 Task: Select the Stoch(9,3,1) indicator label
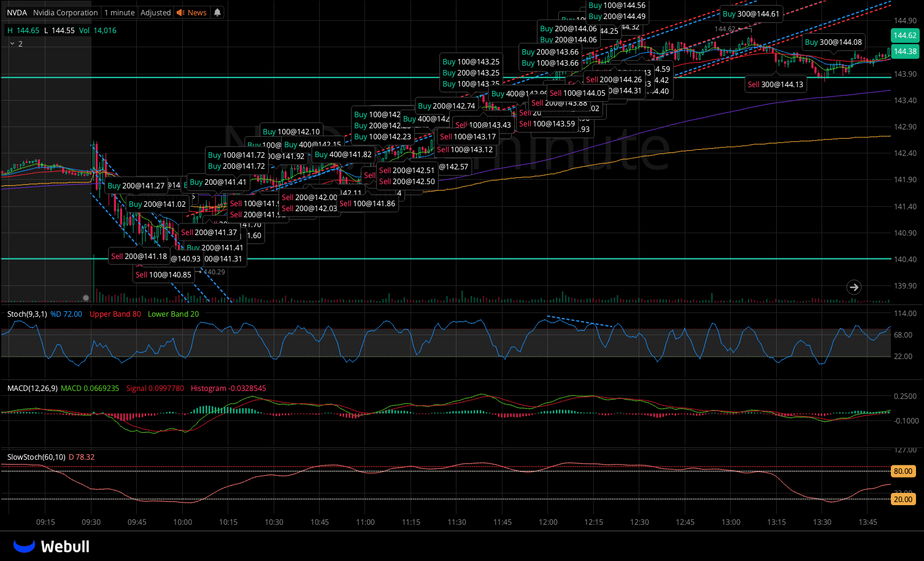point(27,314)
